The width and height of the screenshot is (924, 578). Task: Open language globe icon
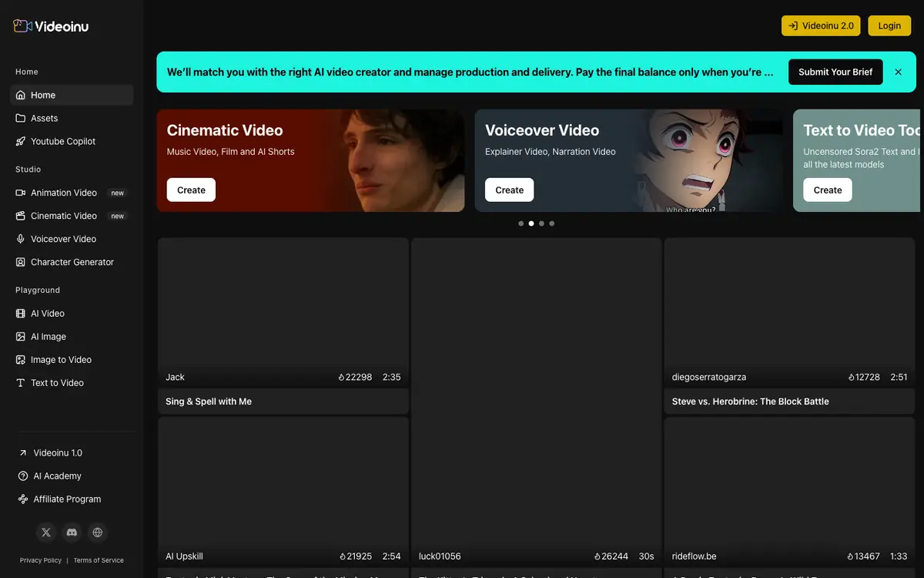pyautogui.click(x=97, y=533)
